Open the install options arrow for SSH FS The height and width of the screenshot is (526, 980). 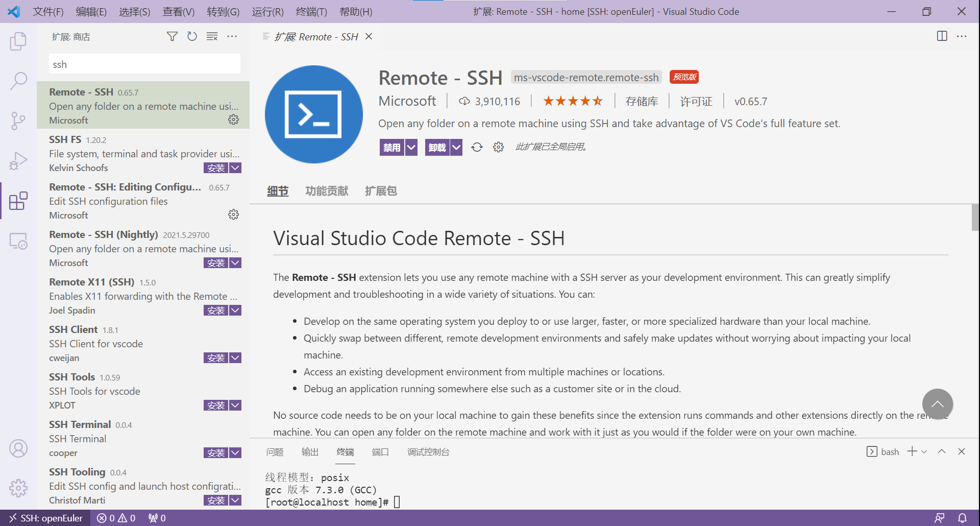tap(235, 168)
